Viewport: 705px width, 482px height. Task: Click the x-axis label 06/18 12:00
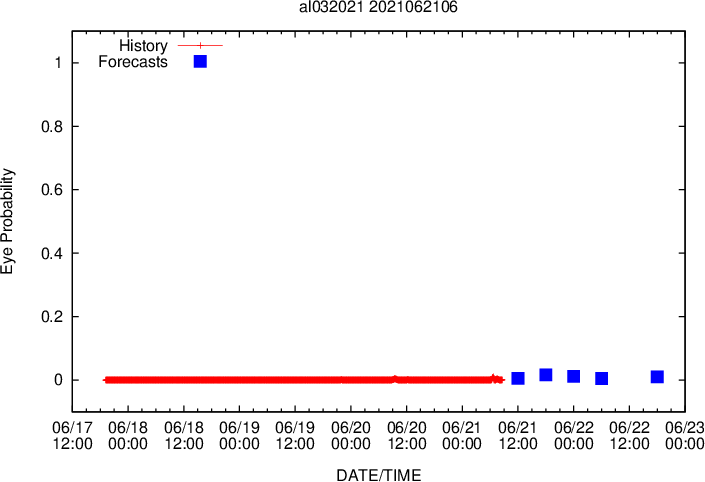tap(184, 436)
